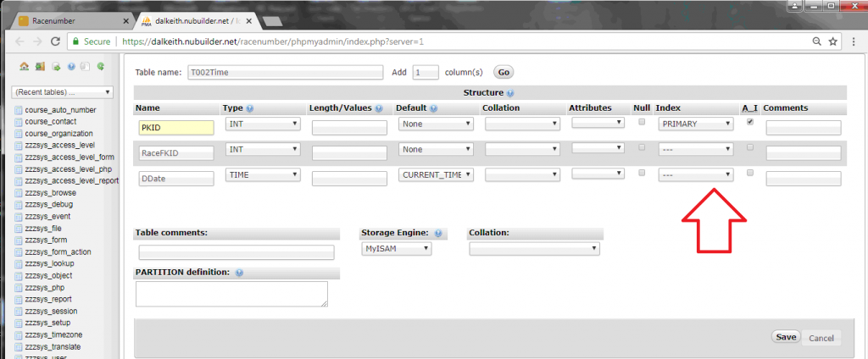Screen dimensions: 868x359
Task: Click help icon beside Type column header
Action: click(250, 108)
